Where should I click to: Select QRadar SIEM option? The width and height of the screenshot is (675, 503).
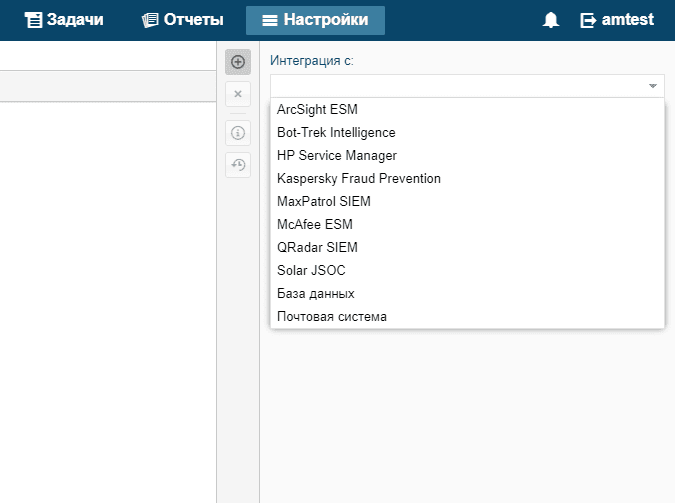(317, 247)
